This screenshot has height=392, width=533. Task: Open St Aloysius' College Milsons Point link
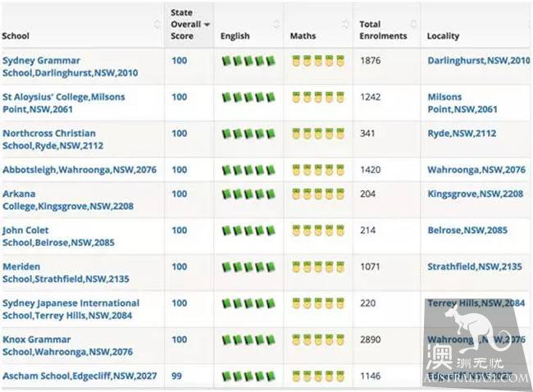coord(64,103)
